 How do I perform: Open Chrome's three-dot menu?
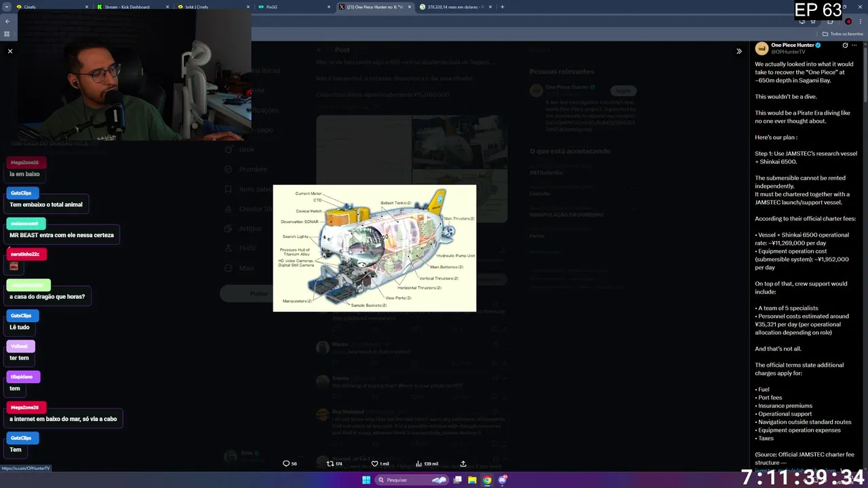coord(861,21)
